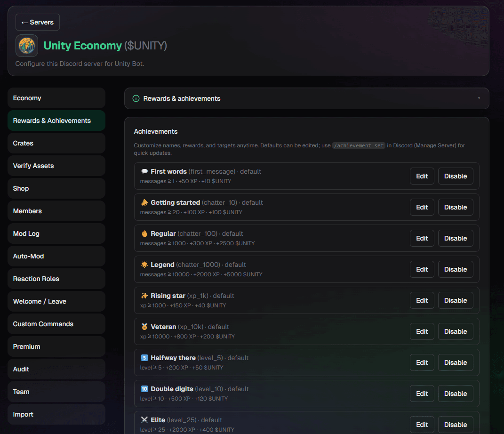
Task: Edit the Rising star achievement
Action: coord(422,300)
